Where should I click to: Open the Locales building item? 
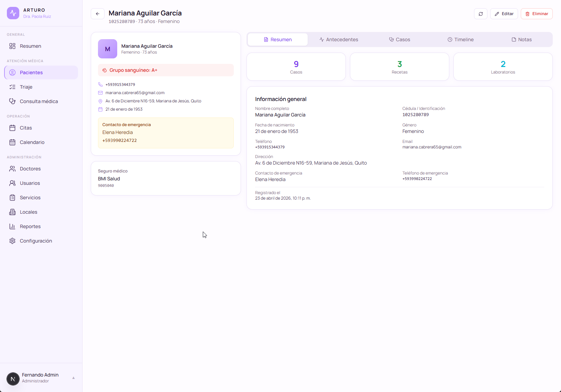tap(28, 212)
